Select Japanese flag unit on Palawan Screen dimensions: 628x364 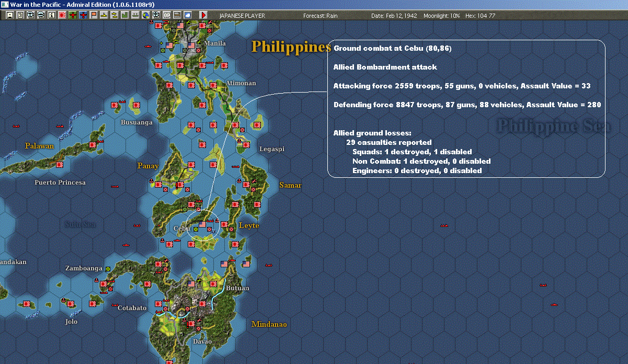point(93,144)
